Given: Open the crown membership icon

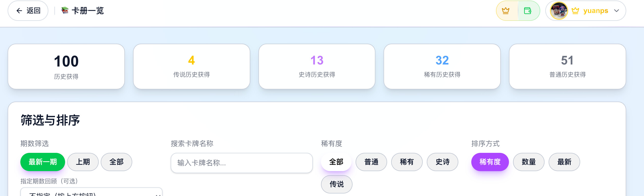Looking at the screenshot, I should 506,11.
